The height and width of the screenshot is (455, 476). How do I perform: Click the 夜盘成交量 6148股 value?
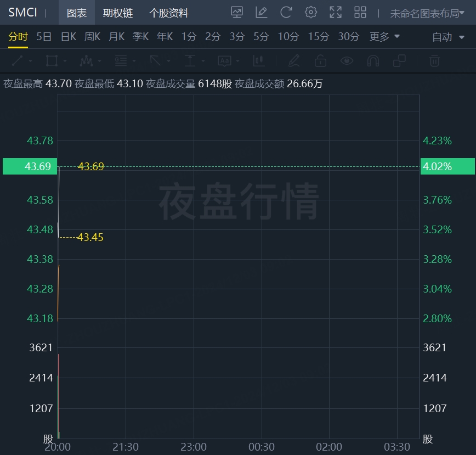point(215,83)
